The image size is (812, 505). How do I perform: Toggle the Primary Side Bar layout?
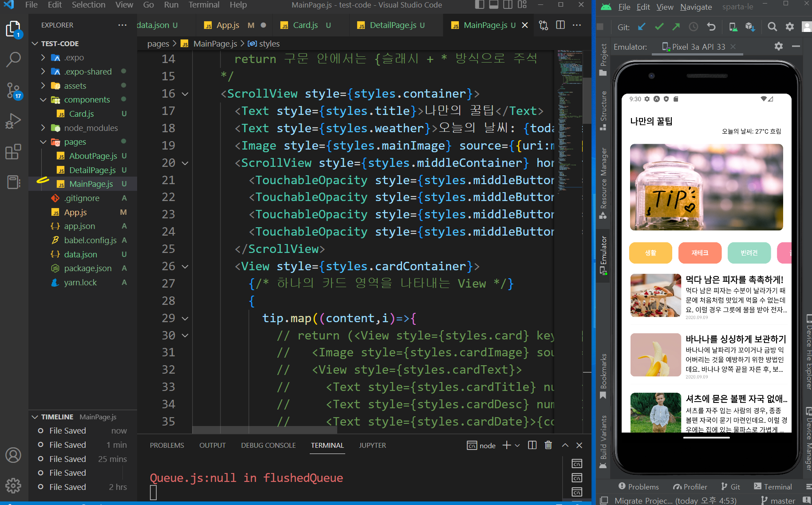480,5
